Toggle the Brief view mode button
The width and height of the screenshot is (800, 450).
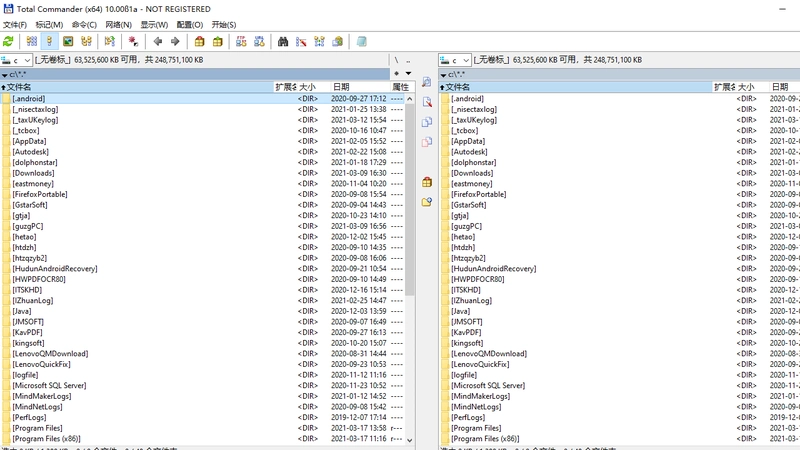(32, 42)
